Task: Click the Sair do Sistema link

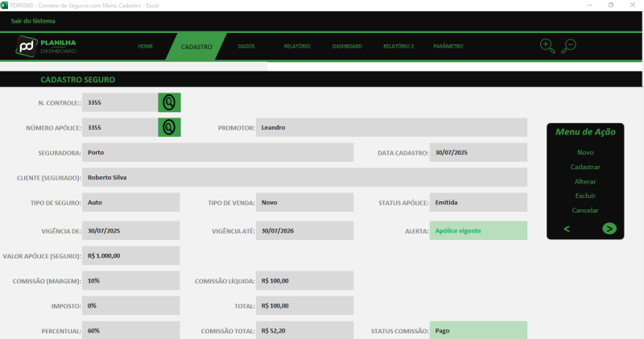Action: coord(33,21)
